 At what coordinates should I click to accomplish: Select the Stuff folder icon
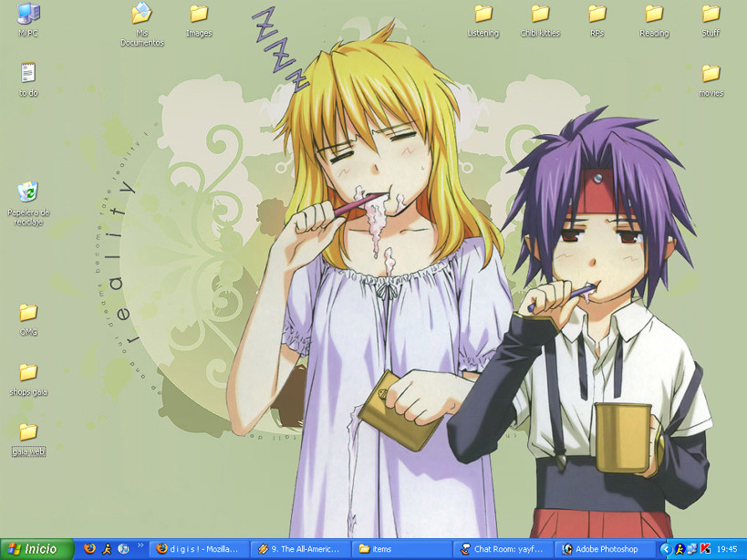(x=711, y=20)
